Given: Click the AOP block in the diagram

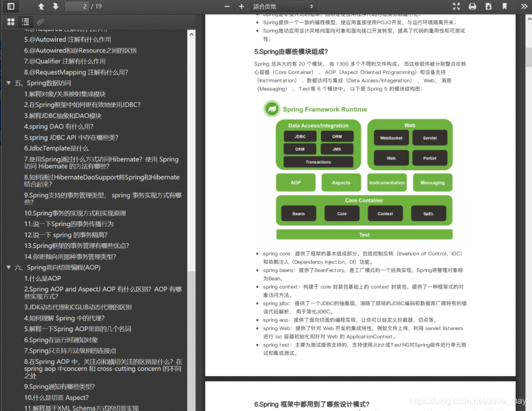Looking at the screenshot, I should pos(295,182).
